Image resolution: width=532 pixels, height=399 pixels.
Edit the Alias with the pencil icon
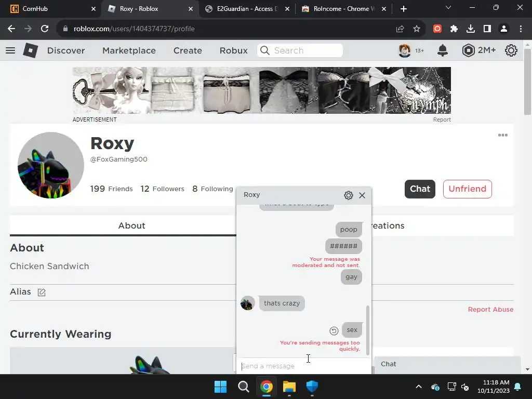(42, 292)
